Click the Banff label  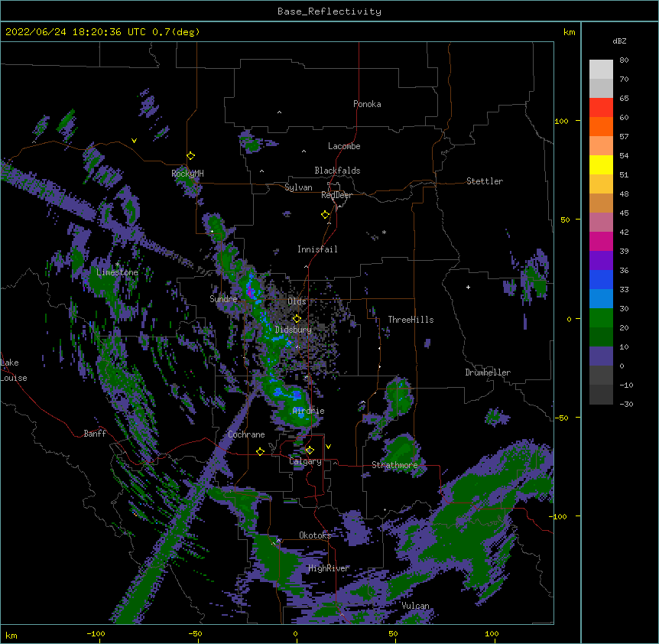pyautogui.click(x=95, y=434)
